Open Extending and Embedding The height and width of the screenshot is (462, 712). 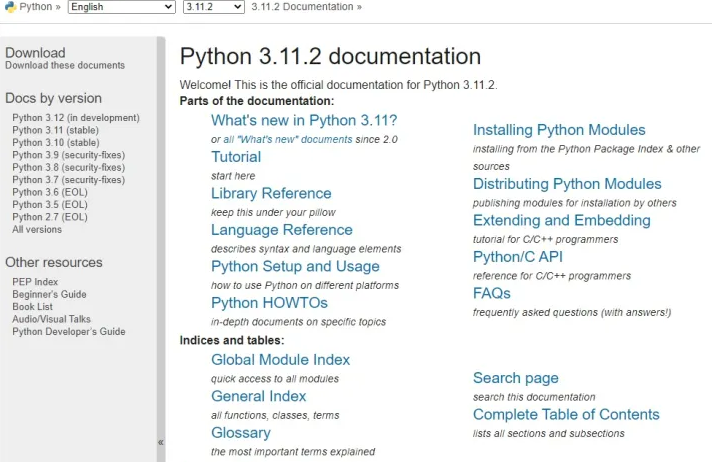pyautogui.click(x=562, y=220)
